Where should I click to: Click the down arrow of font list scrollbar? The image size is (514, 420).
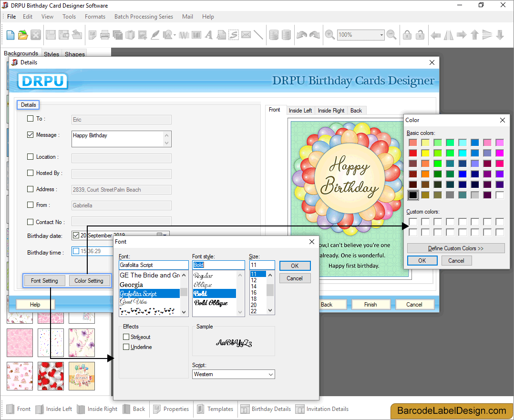pyautogui.click(x=184, y=312)
